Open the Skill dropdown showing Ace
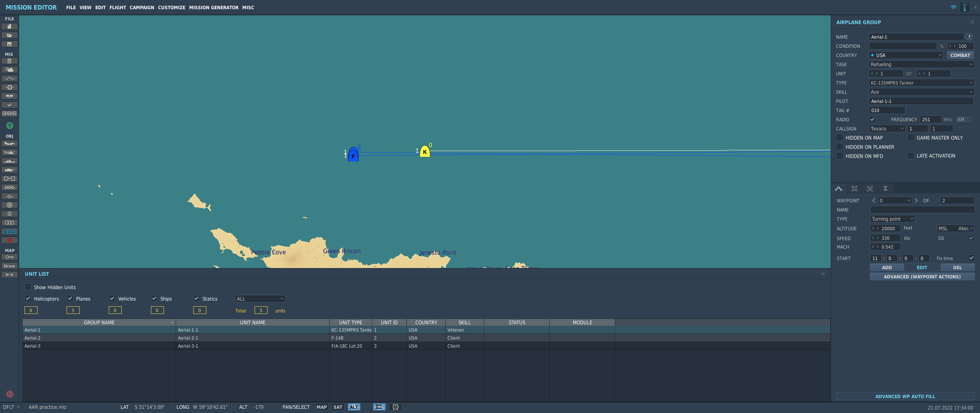980x413 pixels. click(x=921, y=92)
